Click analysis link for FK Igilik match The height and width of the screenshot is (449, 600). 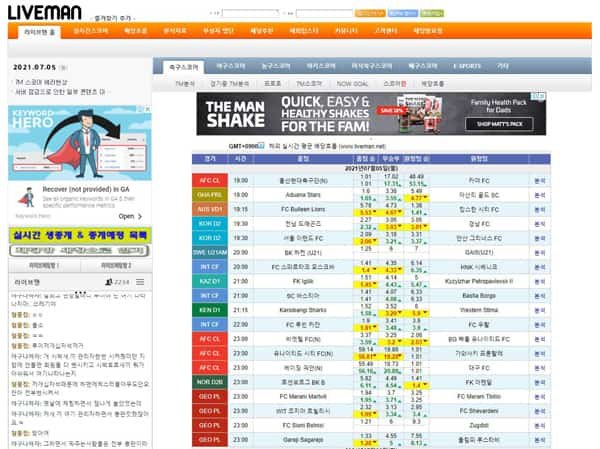[x=540, y=282]
